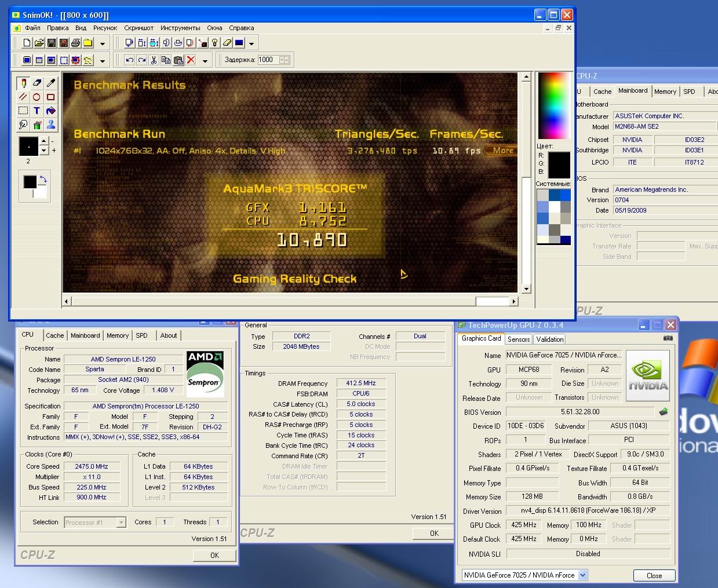718x588 pixels.
Task: Open the capture toolbar overflow dropdown arrow
Action: coord(103,60)
